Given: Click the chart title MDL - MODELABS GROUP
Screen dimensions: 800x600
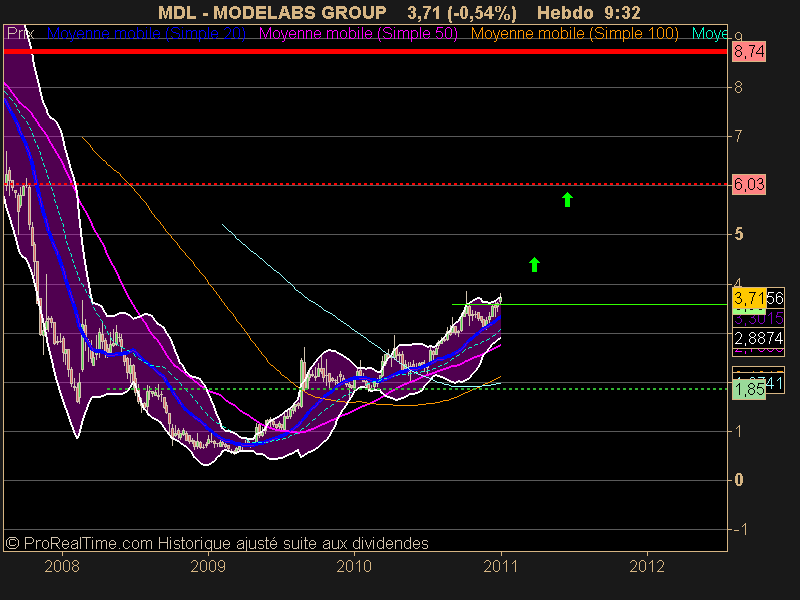Looking at the screenshot, I should point(272,12).
